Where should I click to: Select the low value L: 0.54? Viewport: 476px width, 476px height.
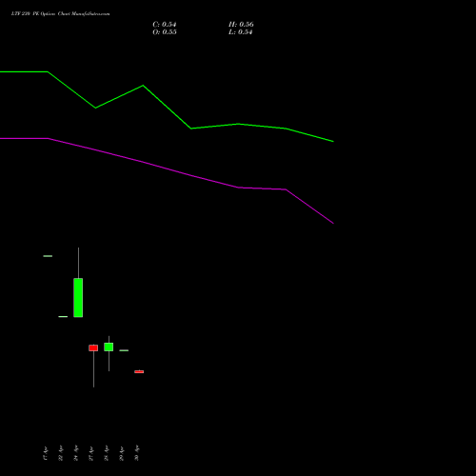click(240, 32)
